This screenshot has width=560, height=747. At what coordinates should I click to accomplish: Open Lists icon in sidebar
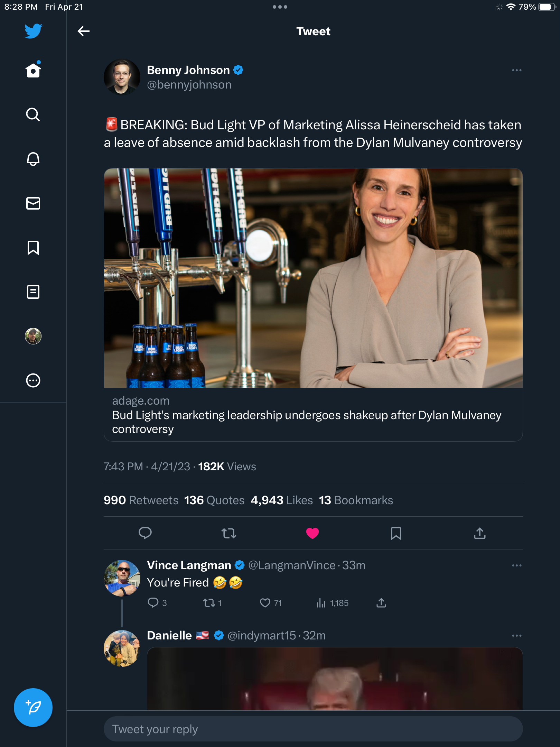click(x=33, y=292)
